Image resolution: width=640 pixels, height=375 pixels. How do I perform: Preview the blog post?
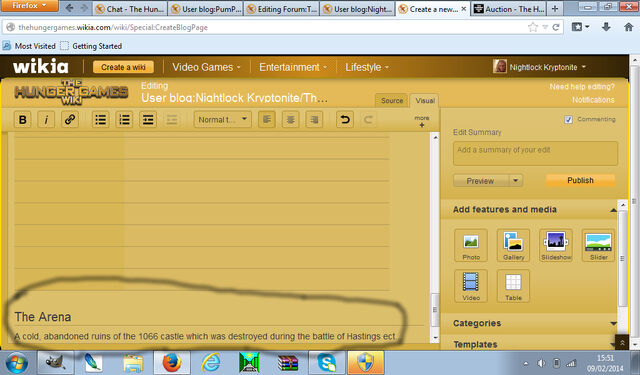[x=481, y=180]
